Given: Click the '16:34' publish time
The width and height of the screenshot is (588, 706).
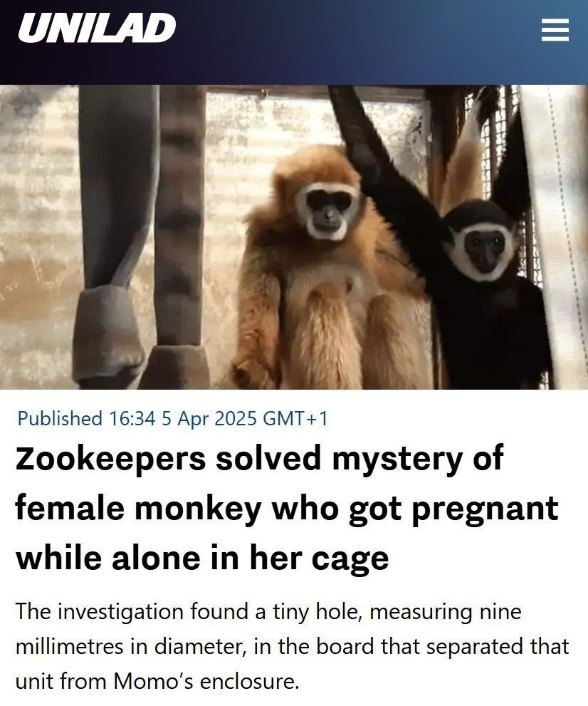Looking at the screenshot, I should 132,418.
